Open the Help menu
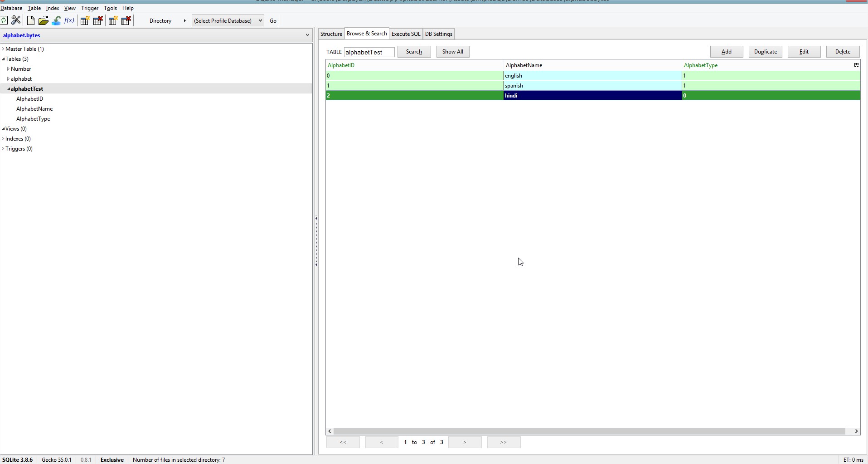Screen dimensions: 868x464 128,8
